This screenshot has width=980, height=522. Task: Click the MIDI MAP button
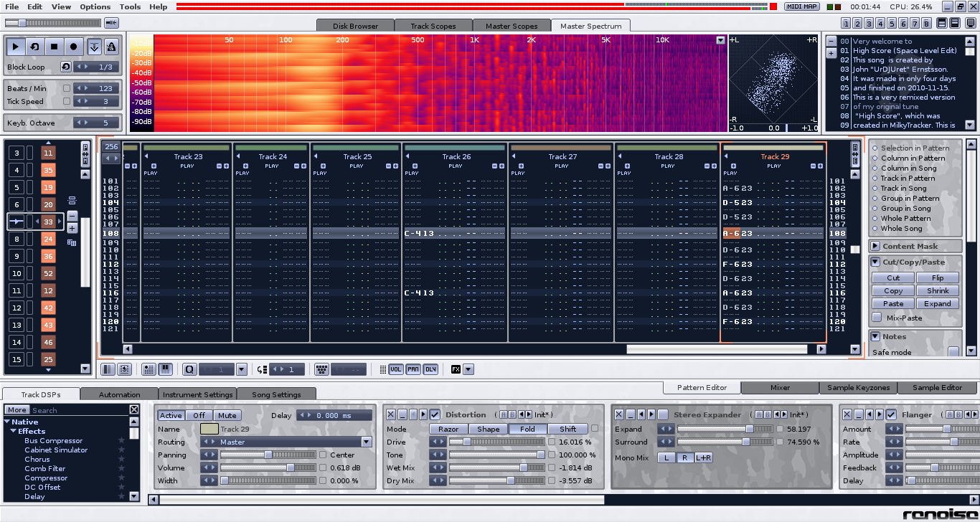click(x=802, y=6)
